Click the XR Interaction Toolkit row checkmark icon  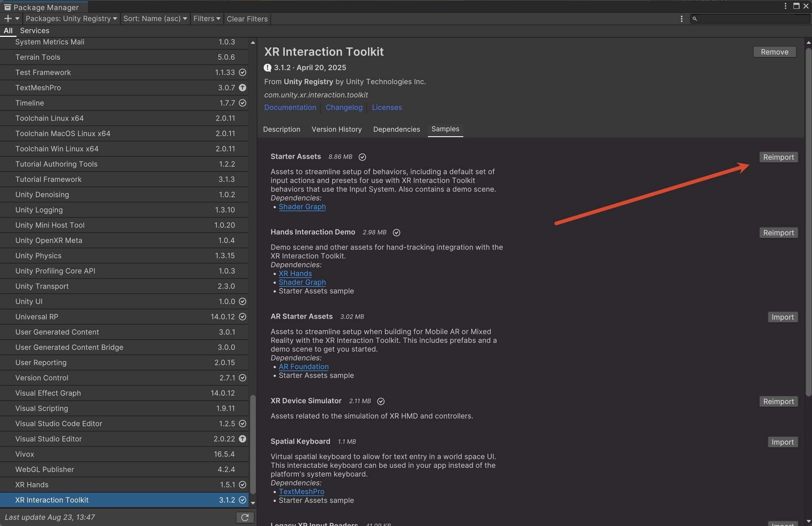coord(243,500)
